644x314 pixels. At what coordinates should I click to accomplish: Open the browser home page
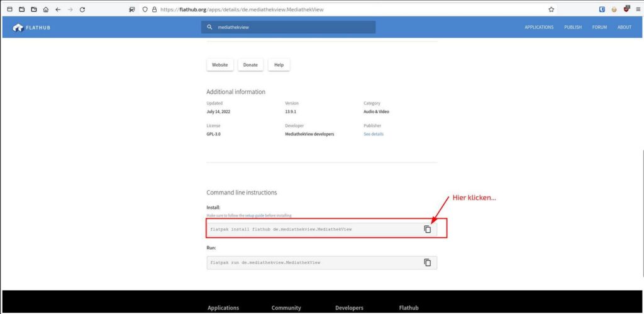tap(45, 9)
